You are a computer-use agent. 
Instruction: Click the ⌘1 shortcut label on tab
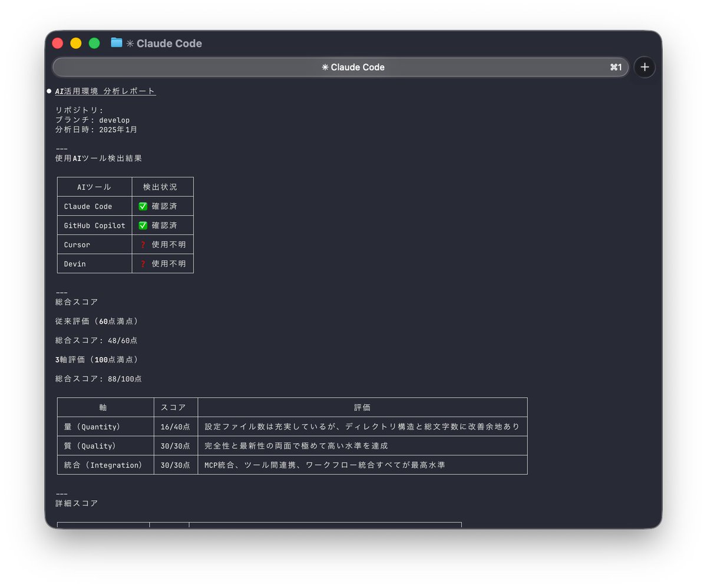(x=616, y=67)
